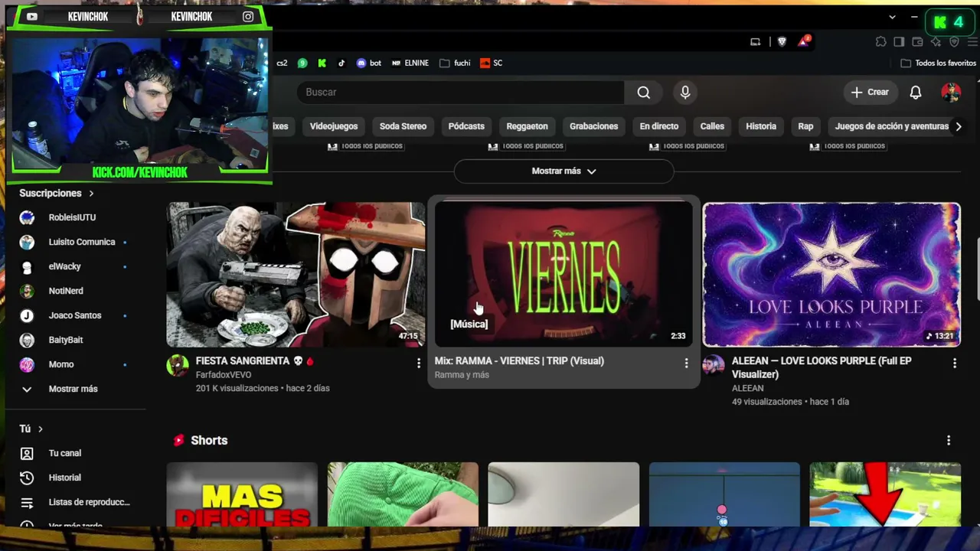Open options for LOVE LOOKS PURPLE video
980x551 pixels.
click(954, 364)
